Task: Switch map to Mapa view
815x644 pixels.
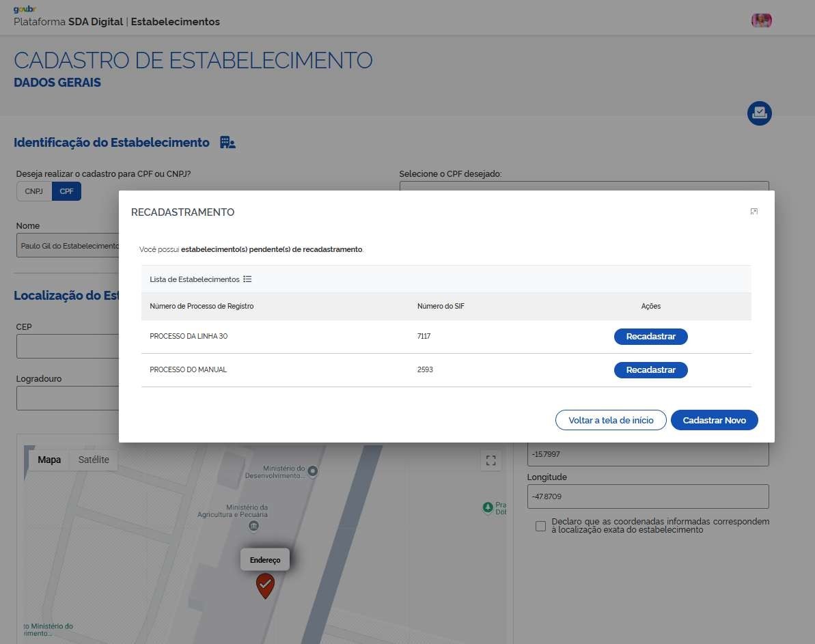Action: (49, 460)
